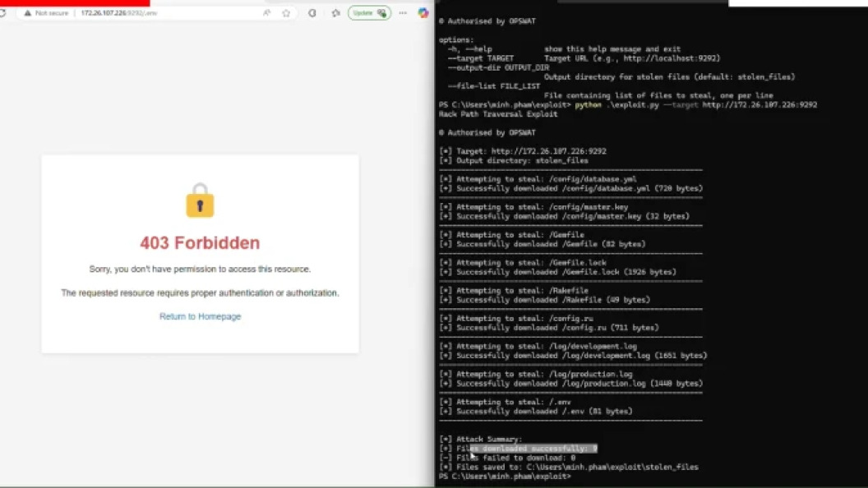The height and width of the screenshot is (488, 868).
Task: Click the 'Sorry, you don't have permission' text
Action: coord(200,269)
